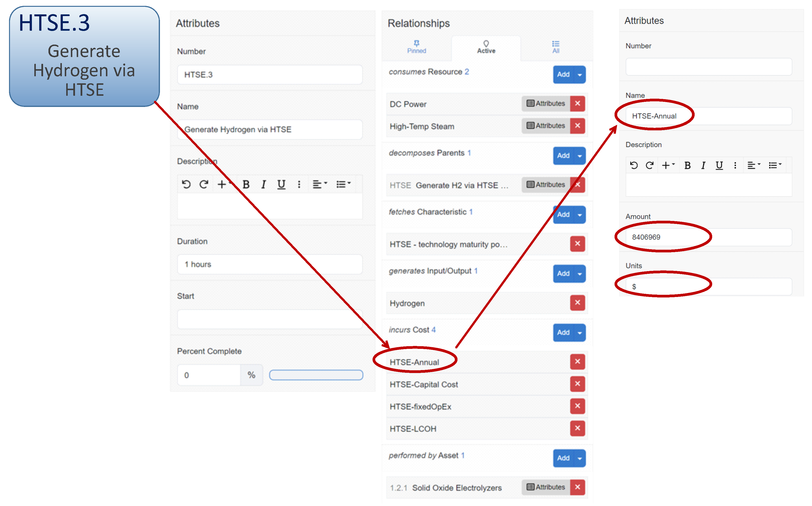The width and height of the screenshot is (812, 506).
Task: Toggle bold in left Description editor
Action: (x=246, y=184)
